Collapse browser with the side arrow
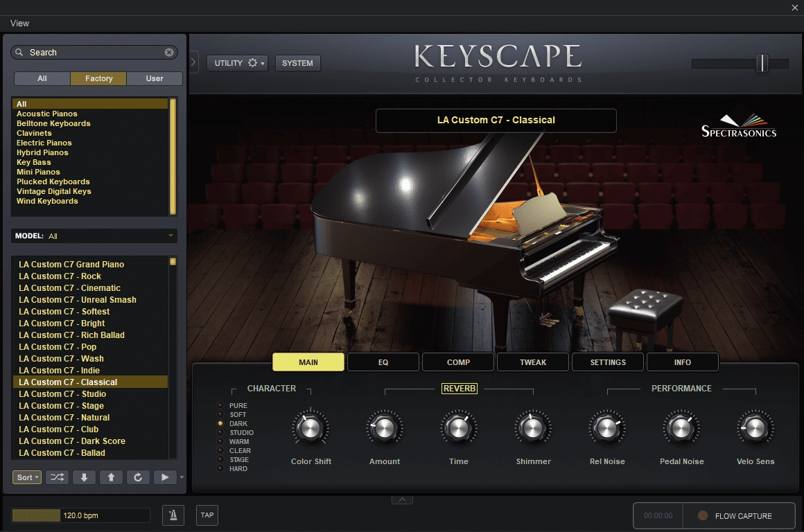Viewport: 804px width, 532px height. [193, 62]
